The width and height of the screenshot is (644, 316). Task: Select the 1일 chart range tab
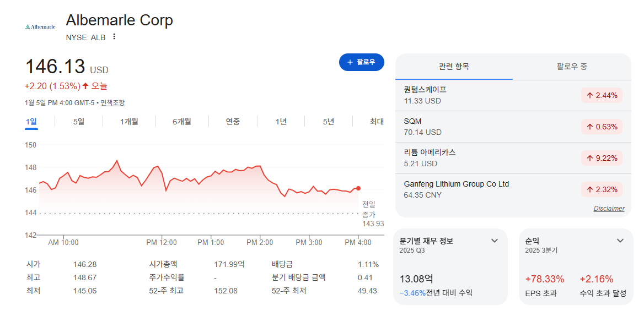coord(31,121)
